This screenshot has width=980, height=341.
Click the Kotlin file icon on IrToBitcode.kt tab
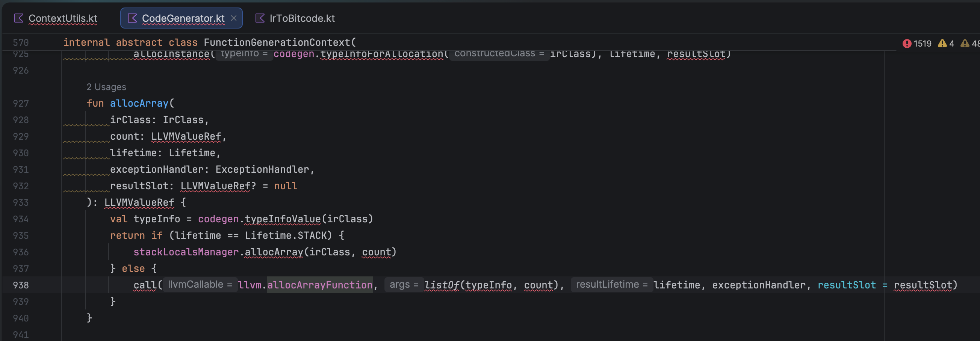tap(260, 18)
